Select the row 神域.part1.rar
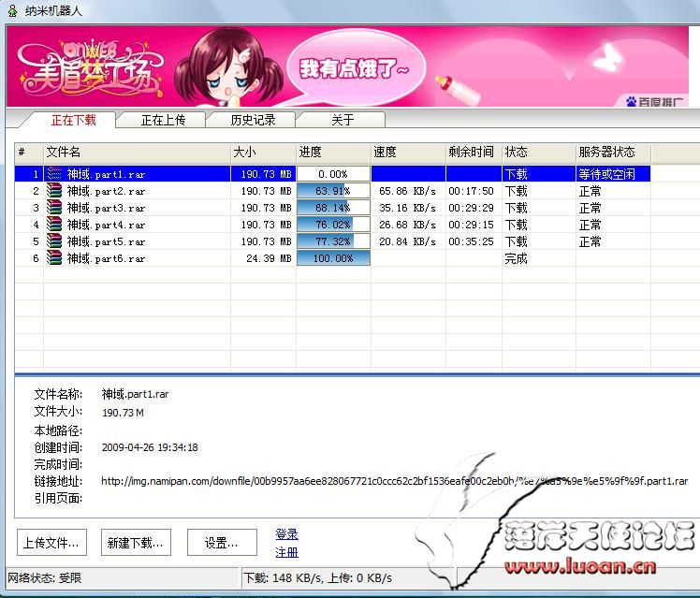This screenshot has width=700, height=598. click(x=332, y=174)
